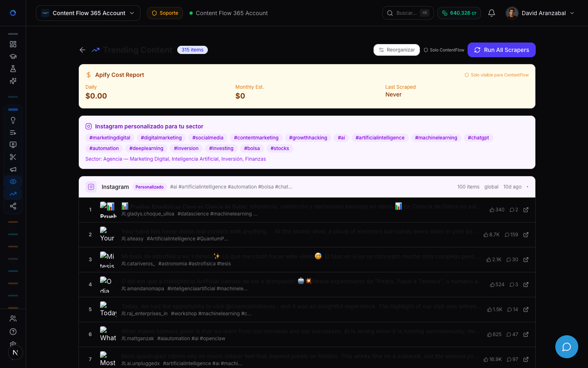
Task: Select the #growthhacking hashtag chip
Action: click(x=308, y=138)
